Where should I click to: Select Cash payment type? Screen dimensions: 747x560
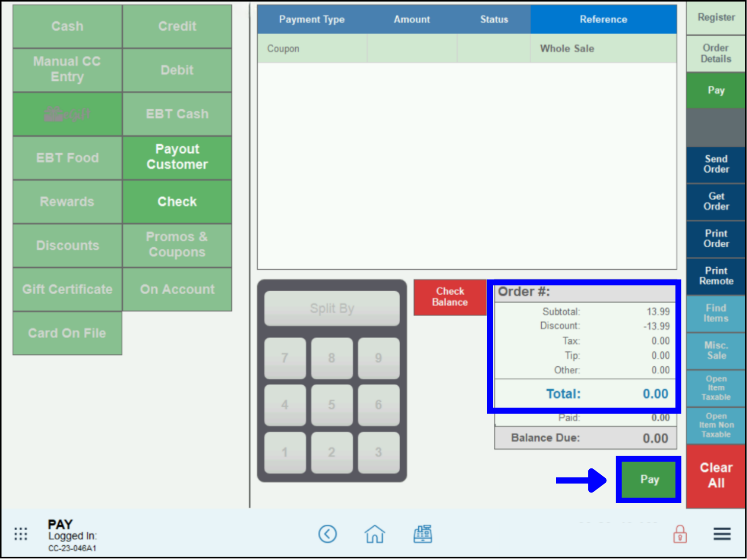coord(68,26)
